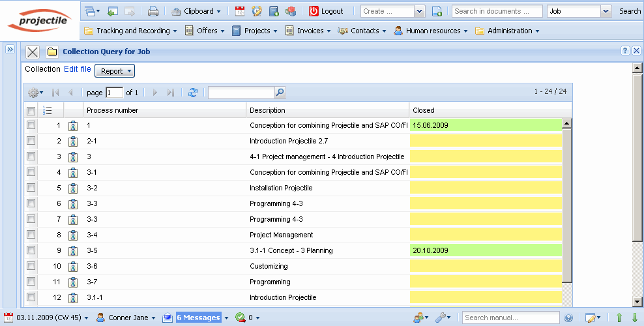This screenshot has width=644, height=326.
Task: Click the 6 Messages label
Action: coord(198,318)
